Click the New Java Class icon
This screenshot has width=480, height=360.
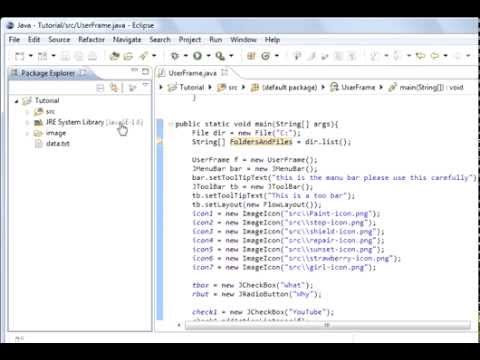[266, 56]
